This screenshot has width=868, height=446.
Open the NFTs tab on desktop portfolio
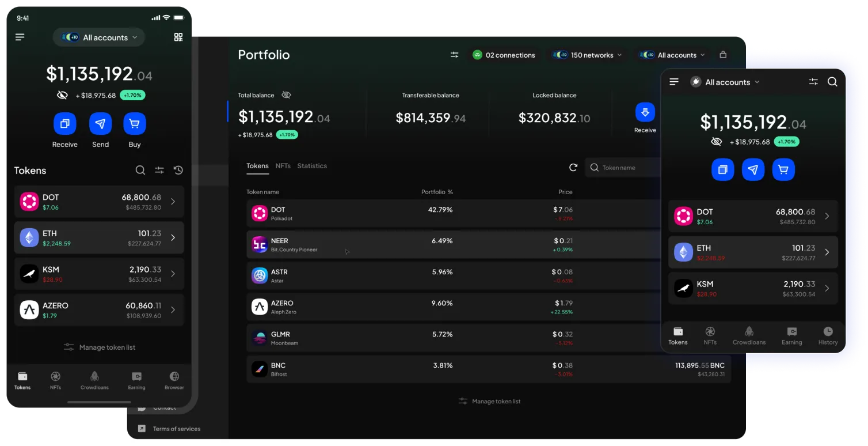coord(283,166)
